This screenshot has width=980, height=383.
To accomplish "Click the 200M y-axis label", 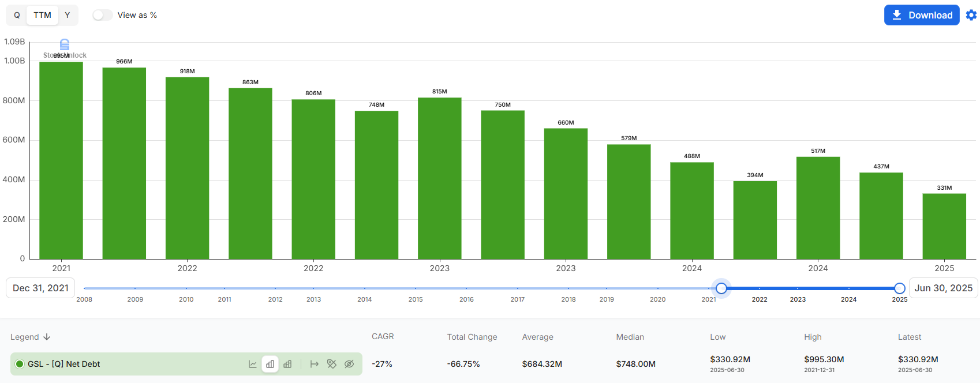I will click(x=14, y=219).
